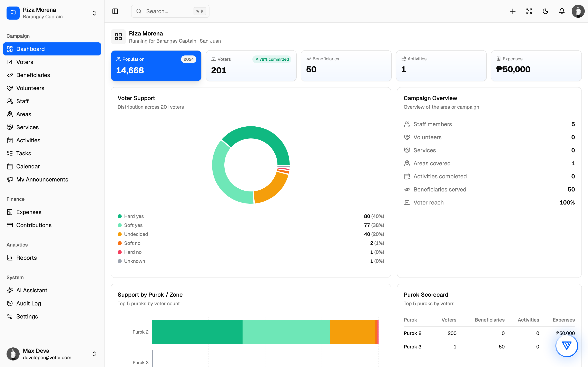Click the Expenses ₱50,000 card
This screenshot has height=367, width=588.
tap(536, 66)
